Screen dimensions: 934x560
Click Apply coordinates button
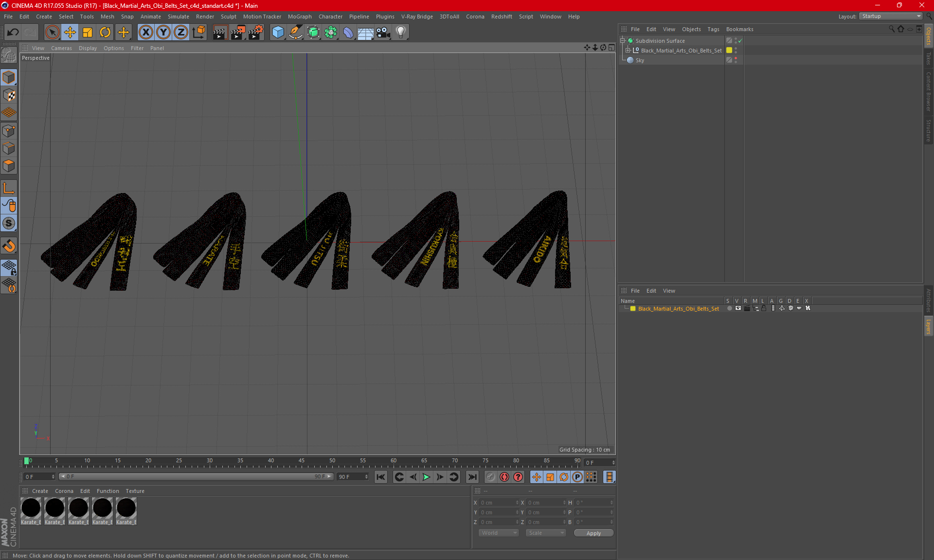tap(593, 533)
